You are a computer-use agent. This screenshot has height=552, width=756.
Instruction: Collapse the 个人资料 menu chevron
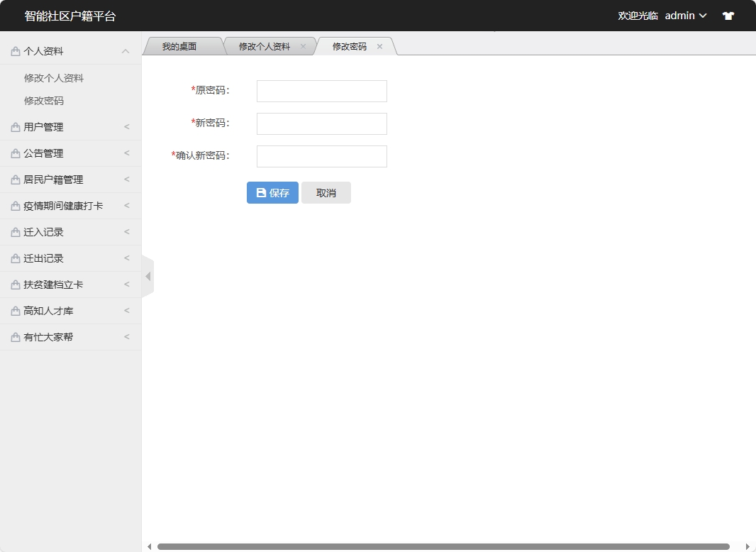point(126,51)
